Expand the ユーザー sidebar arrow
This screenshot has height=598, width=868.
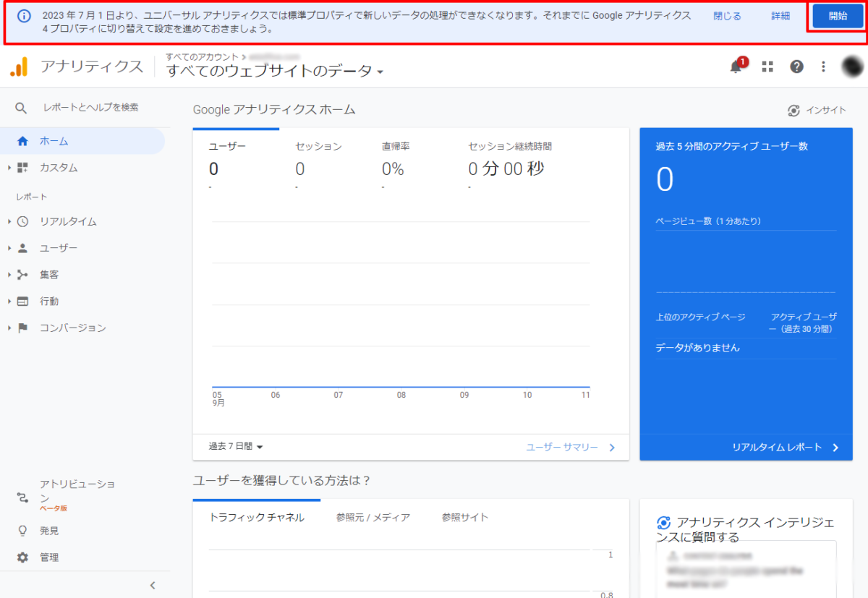click(9, 248)
